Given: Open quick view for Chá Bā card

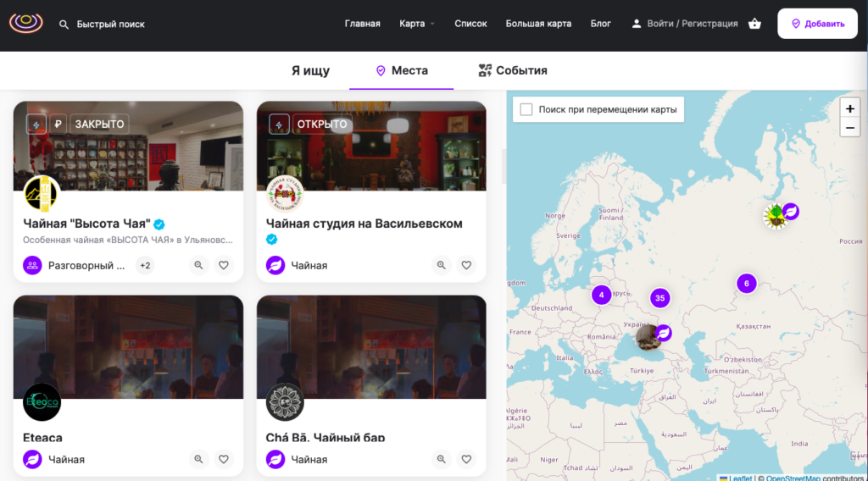Looking at the screenshot, I should click(x=441, y=460).
